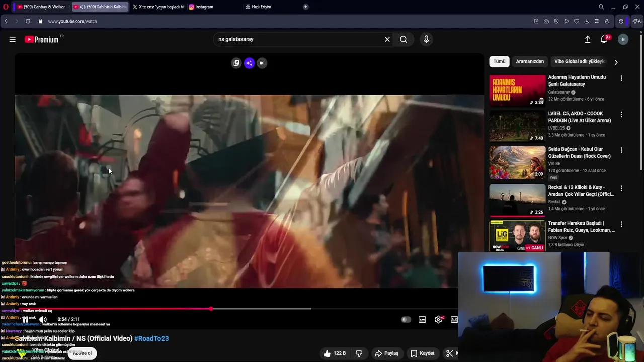Viewport: 644px width, 362px height.
Task: Open LVBEL C5 Live At Ülker Arena thumbnail
Action: 517,127
